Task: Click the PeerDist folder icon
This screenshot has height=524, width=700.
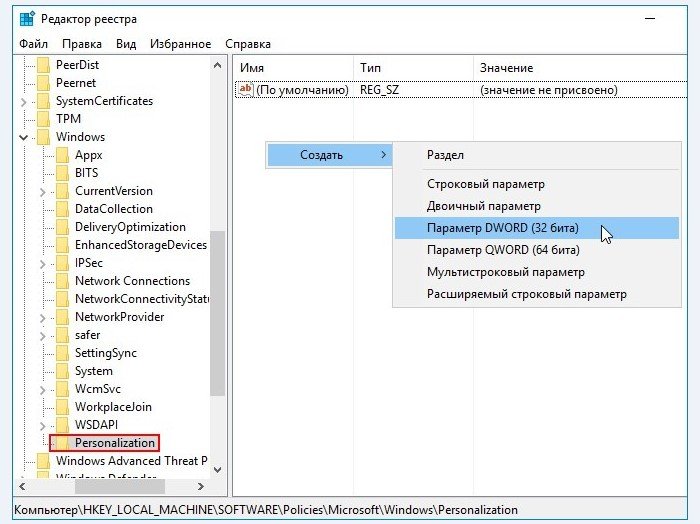Action: 44,65
